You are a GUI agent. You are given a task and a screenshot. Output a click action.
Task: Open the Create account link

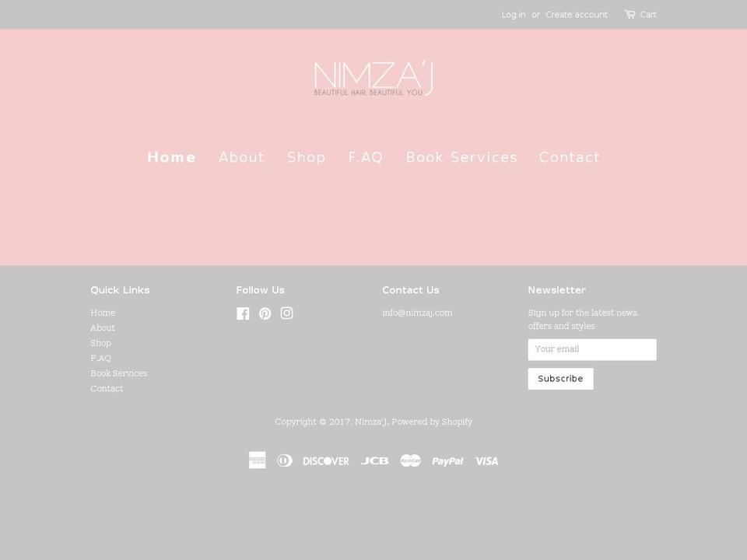click(577, 14)
